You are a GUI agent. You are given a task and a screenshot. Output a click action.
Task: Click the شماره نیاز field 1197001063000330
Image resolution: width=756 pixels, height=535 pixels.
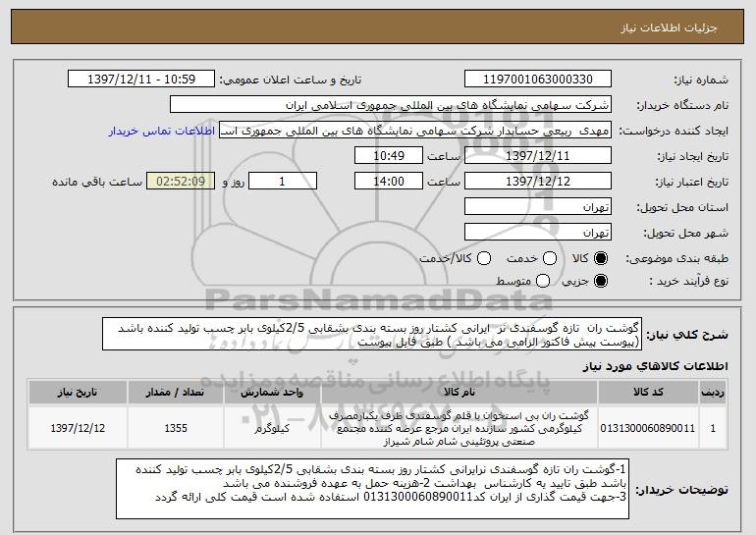538,80
